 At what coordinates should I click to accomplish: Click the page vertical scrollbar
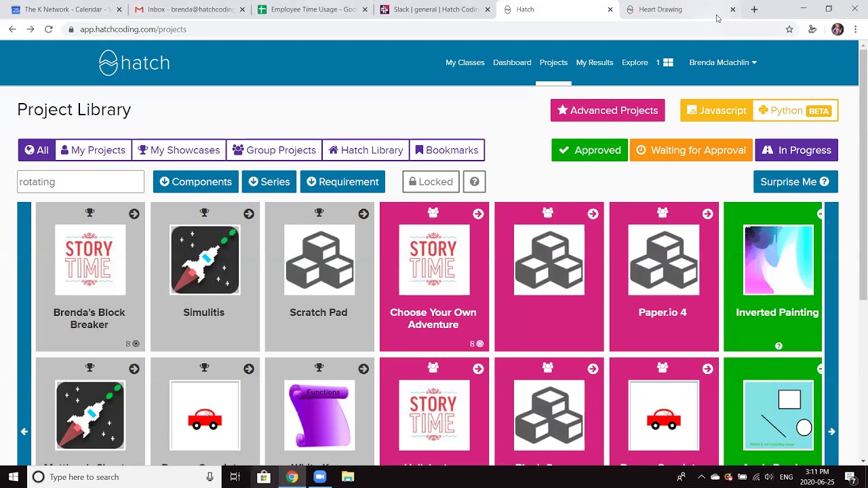pyautogui.click(x=863, y=175)
